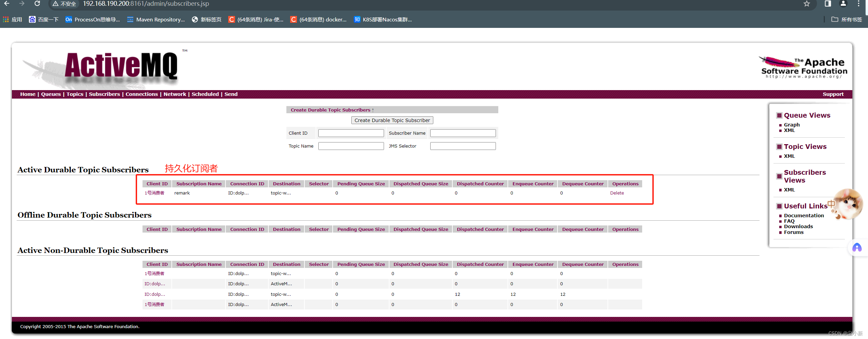
Task: Open the FAQ link
Action: tap(789, 221)
